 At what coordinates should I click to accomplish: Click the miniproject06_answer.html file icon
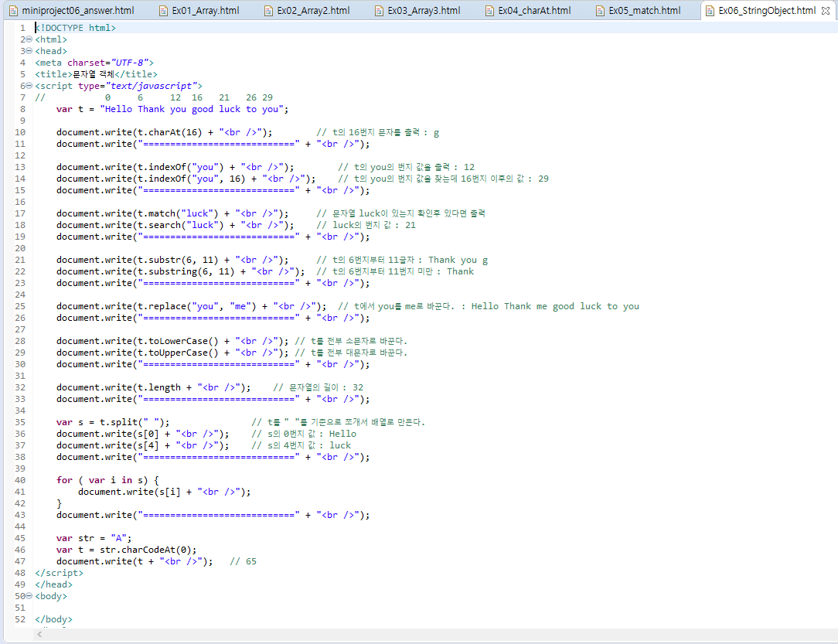[x=13, y=11]
